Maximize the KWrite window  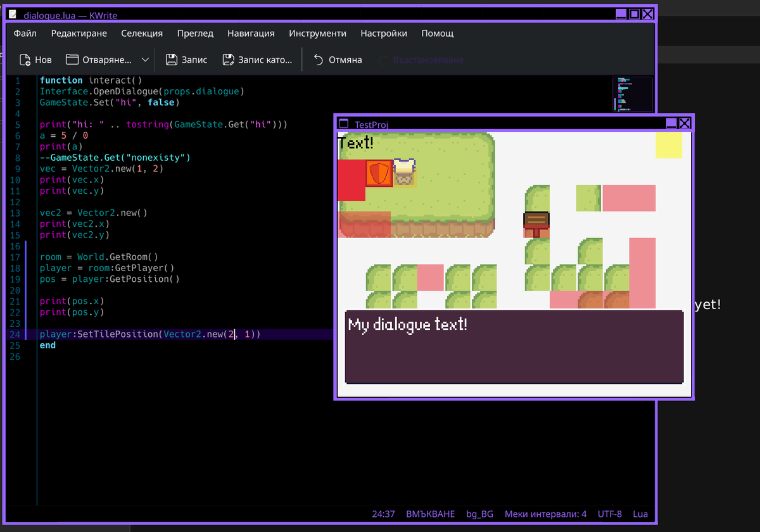click(634, 15)
